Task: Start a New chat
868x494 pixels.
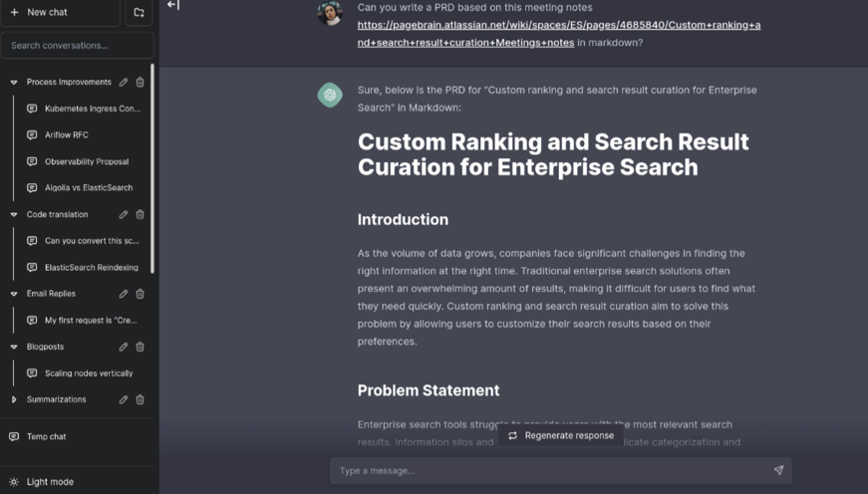Action: coord(47,12)
